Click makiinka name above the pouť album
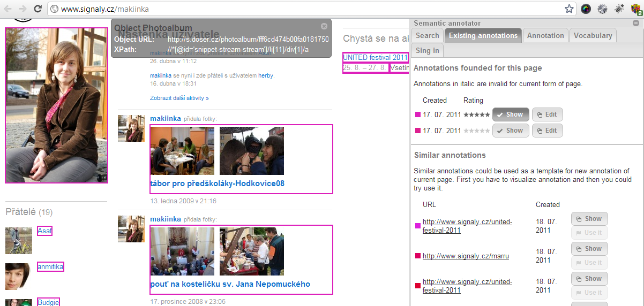The height and width of the screenshot is (306, 644). [x=165, y=219]
